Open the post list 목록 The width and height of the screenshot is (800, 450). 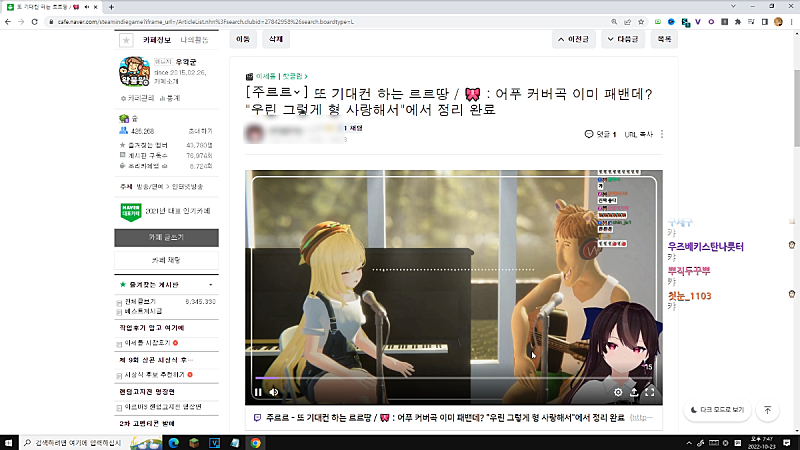(x=664, y=39)
